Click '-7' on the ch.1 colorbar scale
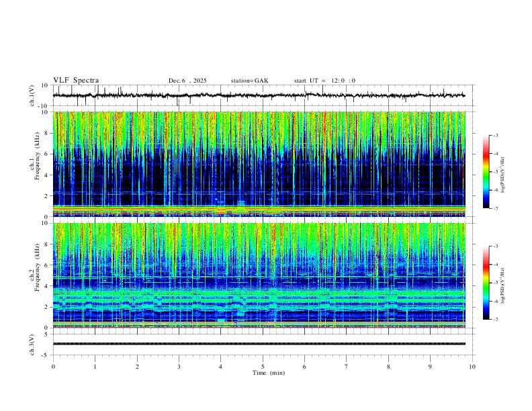Viewport: 532px width, 411px height. point(495,208)
